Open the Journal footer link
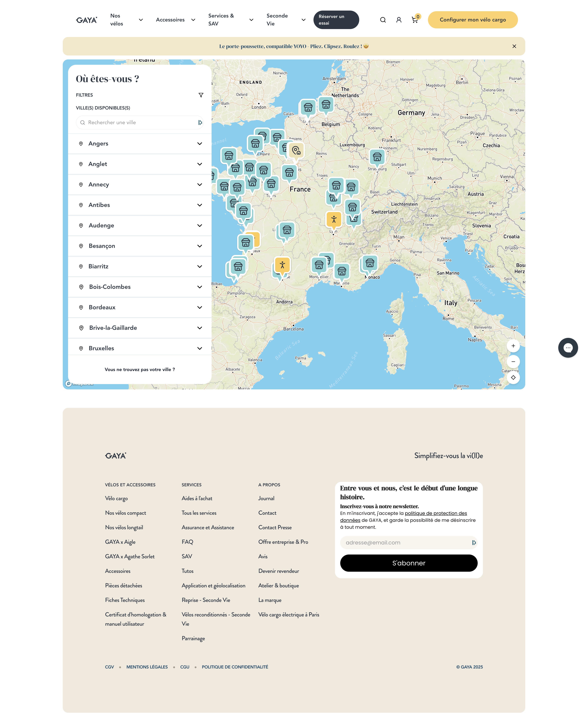Viewport: 588px width, 718px height. [x=266, y=499]
